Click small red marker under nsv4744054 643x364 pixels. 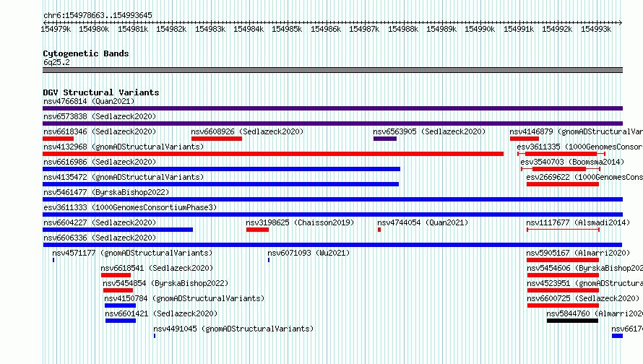[x=379, y=230]
